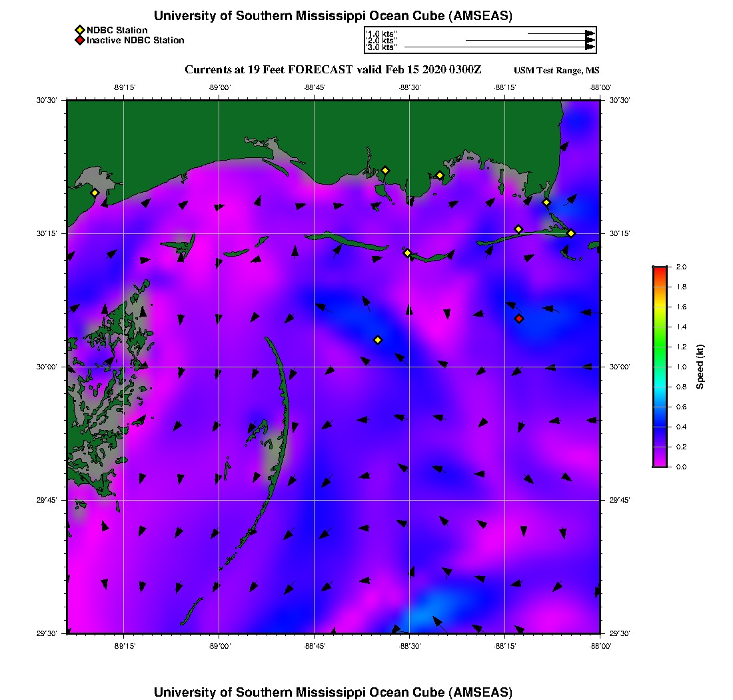733x700 pixels.
Task: Select the red inactive station marker on map
Action: click(x=519, y=319)
